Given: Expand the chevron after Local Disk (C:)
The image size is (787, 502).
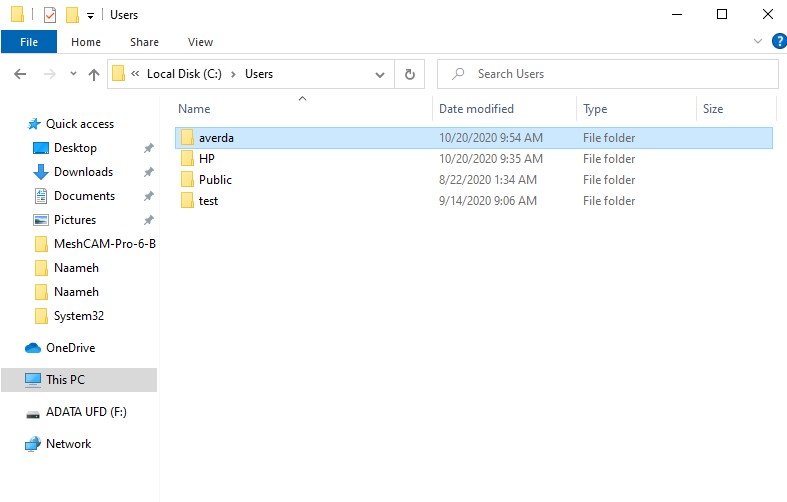Looking at the screenshot, I should click(x=233, y=74).
